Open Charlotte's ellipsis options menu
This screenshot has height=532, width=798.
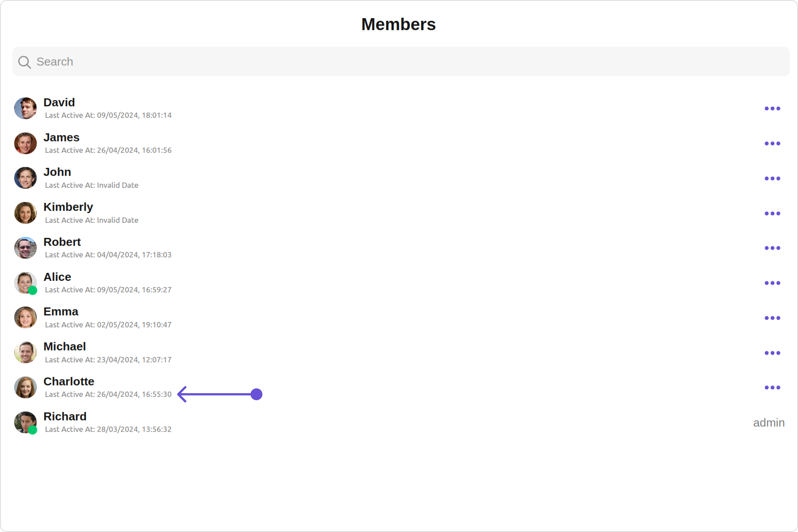coord(772,387)
